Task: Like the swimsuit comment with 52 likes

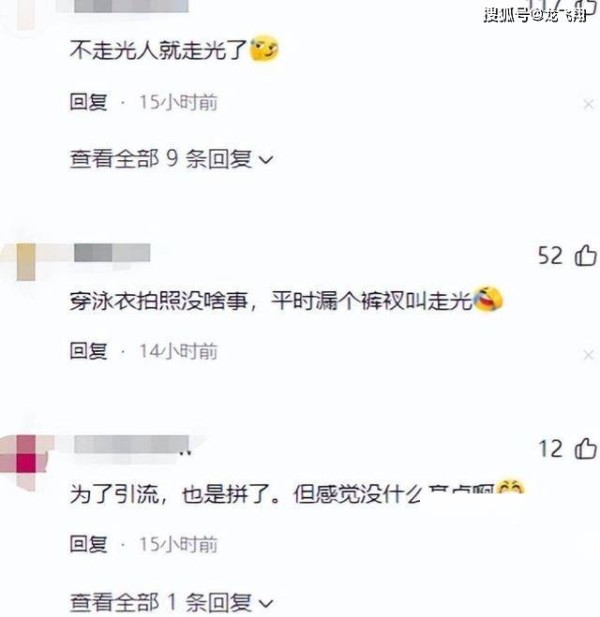Action: pos(586,255)
